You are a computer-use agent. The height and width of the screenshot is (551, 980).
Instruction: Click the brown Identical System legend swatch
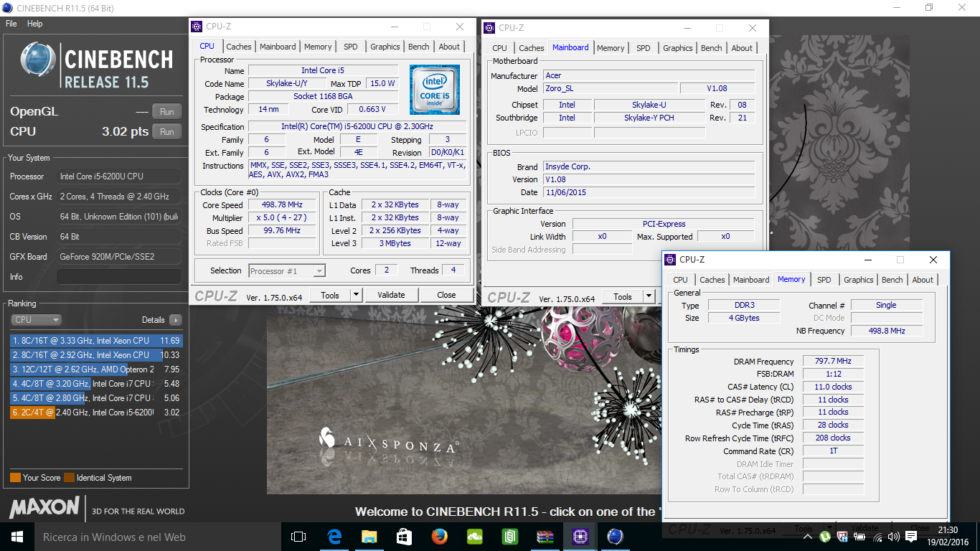(x=69, y=478)
